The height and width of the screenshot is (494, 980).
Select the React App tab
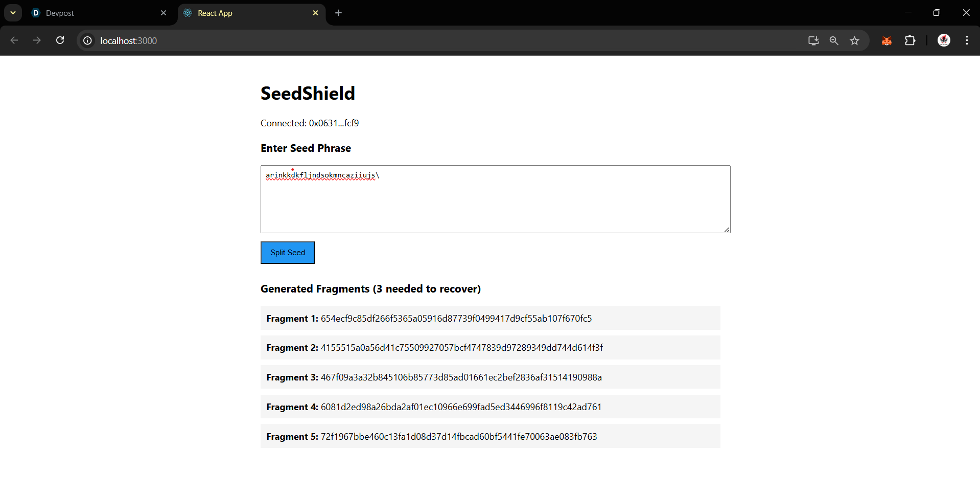245,13
